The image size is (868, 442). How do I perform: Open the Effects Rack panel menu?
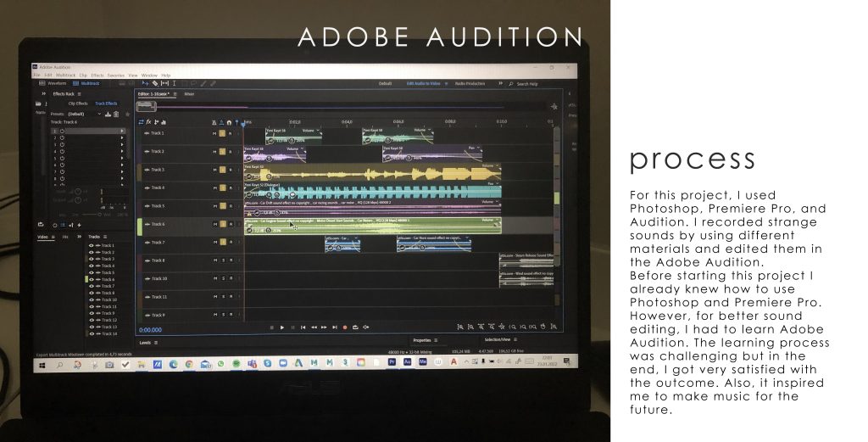(81, 93)
